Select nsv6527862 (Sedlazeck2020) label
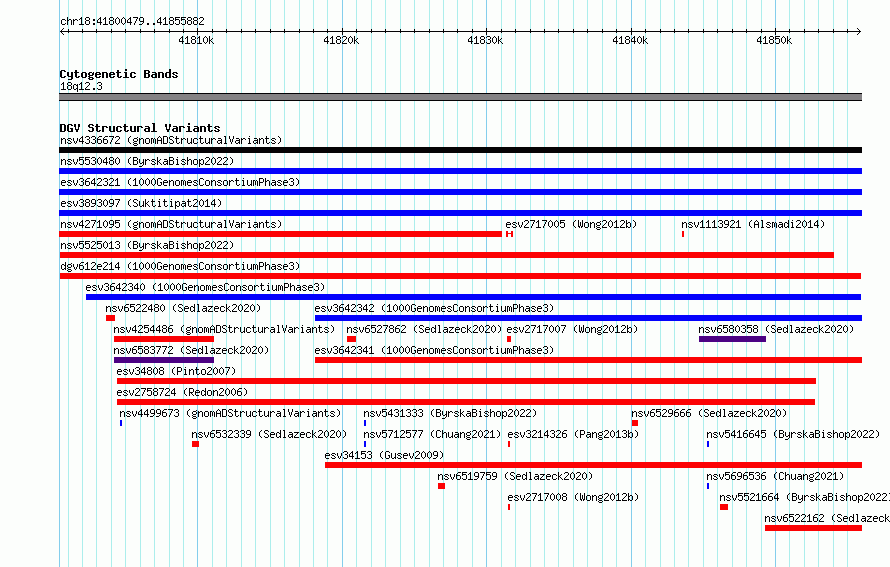The width and height of the screenshot is (890, 567). [424, 329]
